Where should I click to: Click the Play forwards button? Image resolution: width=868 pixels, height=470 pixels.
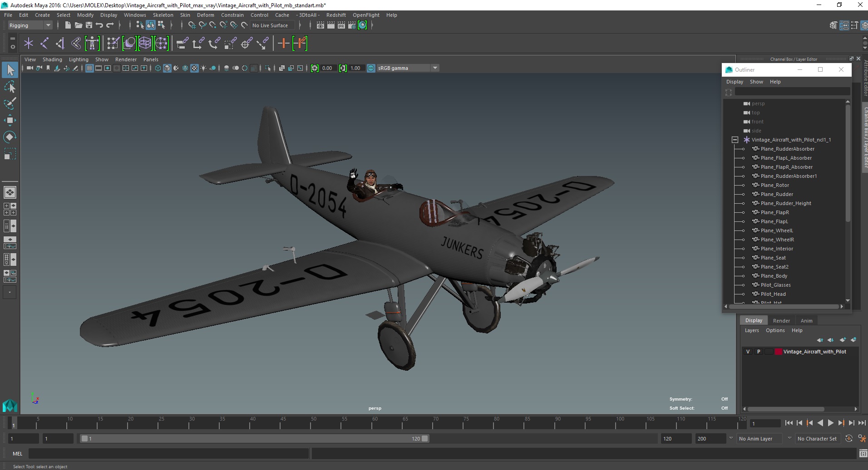830,423
